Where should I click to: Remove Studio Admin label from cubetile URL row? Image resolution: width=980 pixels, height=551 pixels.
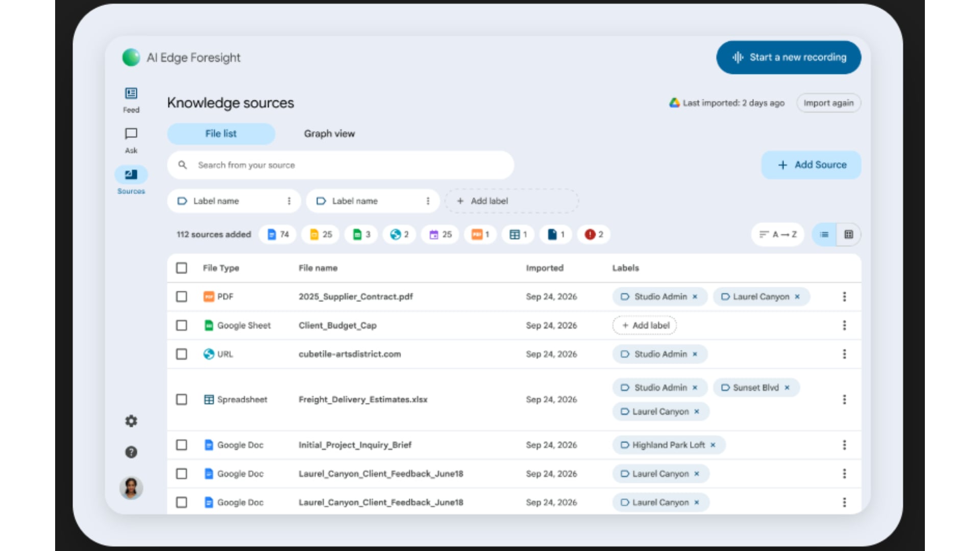pos(695,354)
